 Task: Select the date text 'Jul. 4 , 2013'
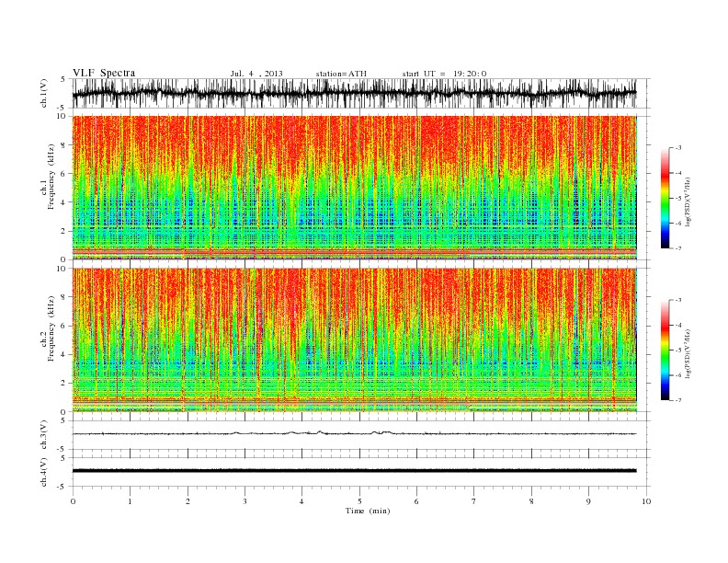(256, 74)
